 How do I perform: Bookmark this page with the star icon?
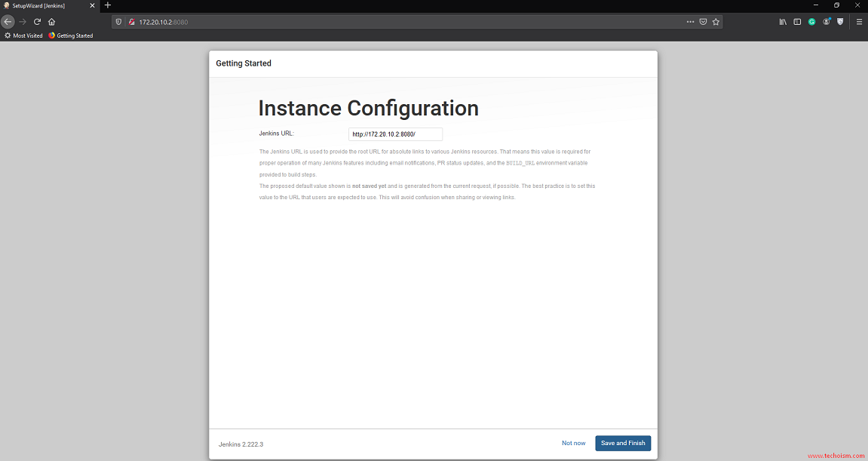coord(716,22)
